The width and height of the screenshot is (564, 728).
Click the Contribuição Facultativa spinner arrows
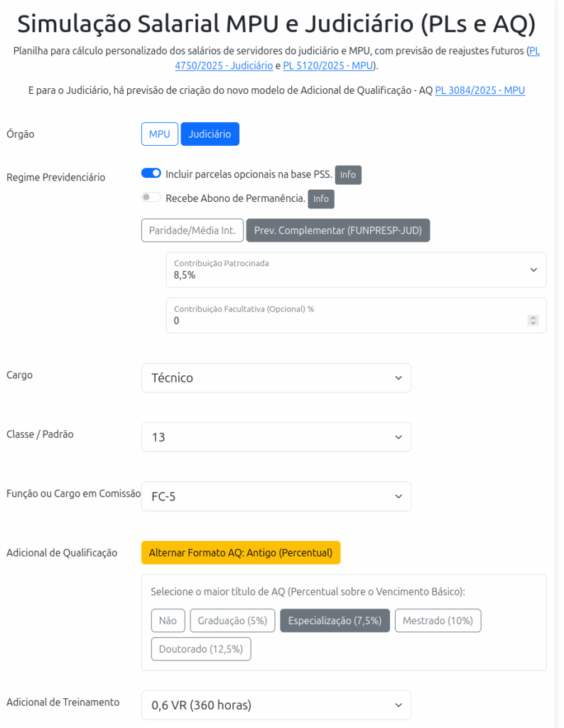click(x=533, y=321)
